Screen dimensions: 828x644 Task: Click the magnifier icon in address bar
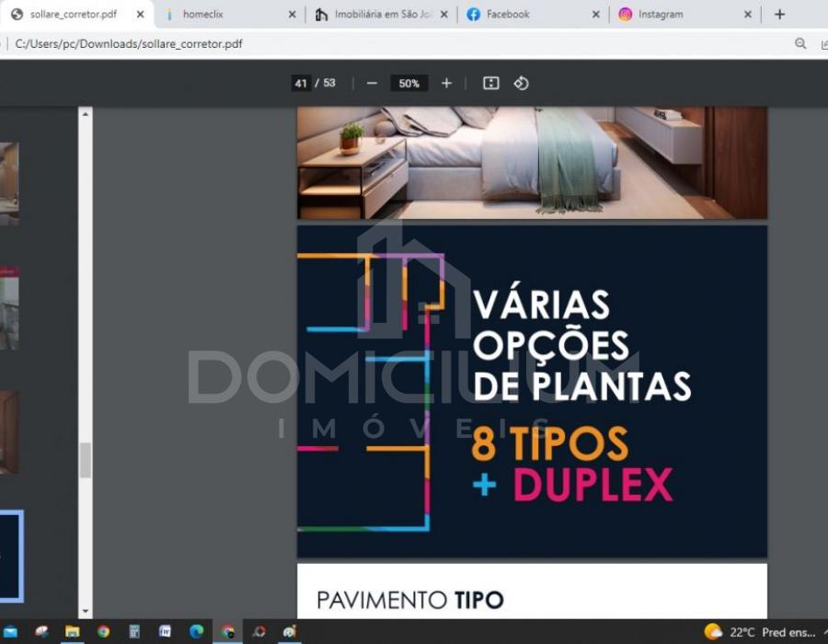coord(800,43)
